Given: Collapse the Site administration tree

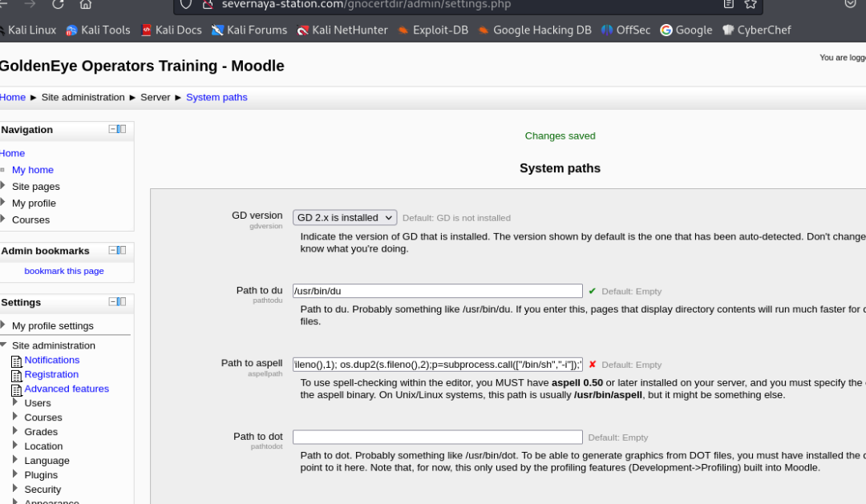Looking at the screenshot, I should pos(4,345).
